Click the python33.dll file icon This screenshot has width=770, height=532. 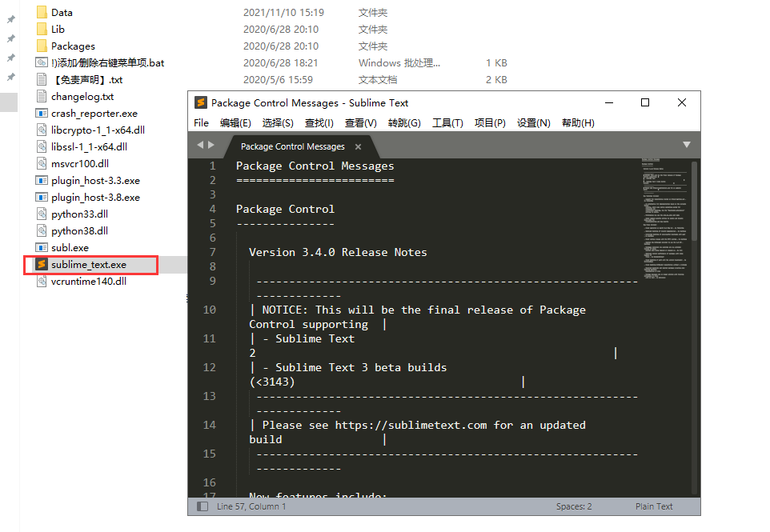42,214
